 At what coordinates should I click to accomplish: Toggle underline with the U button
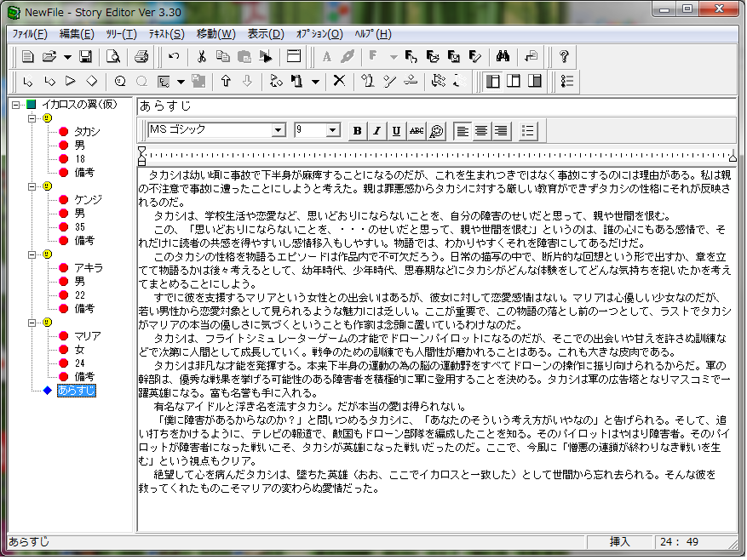tap(396, 131)
